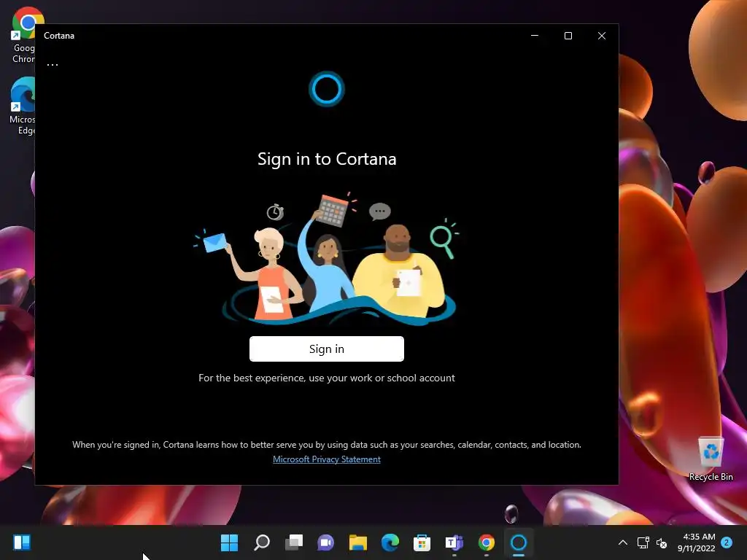Minimize the Cortana window

[535, 36]
